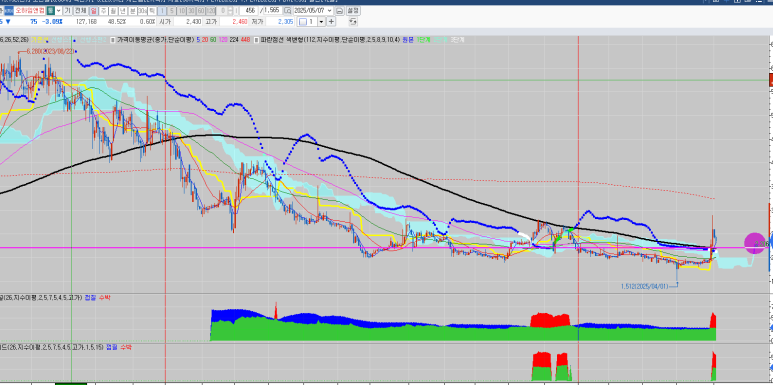Select the 일 (daily) period button
773x385 pixels.
94,10
